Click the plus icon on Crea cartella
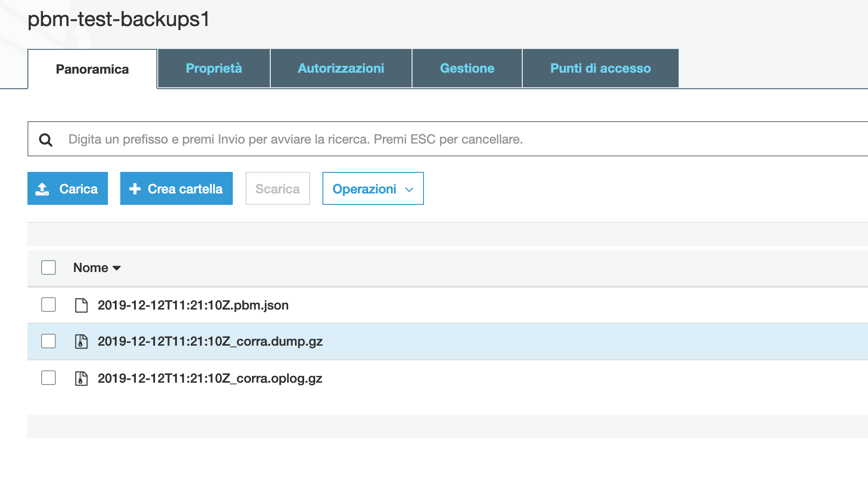 [135, 189]
